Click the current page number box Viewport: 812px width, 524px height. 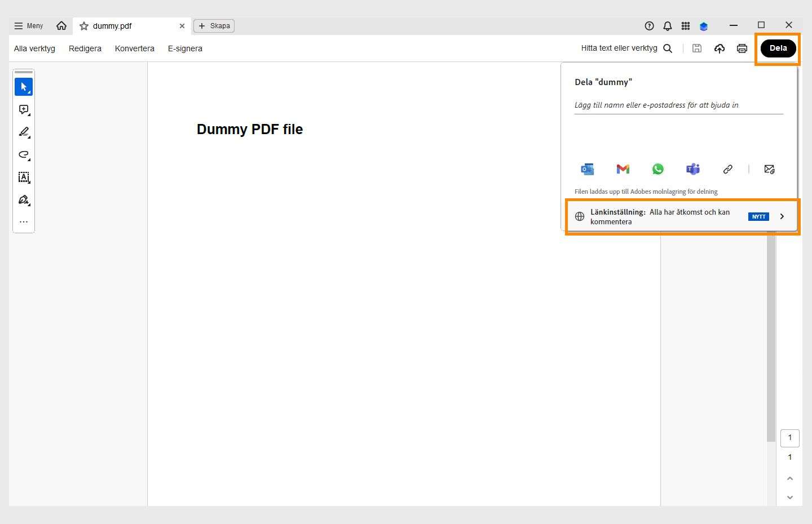pyautogui.click(x=790, y=438)
